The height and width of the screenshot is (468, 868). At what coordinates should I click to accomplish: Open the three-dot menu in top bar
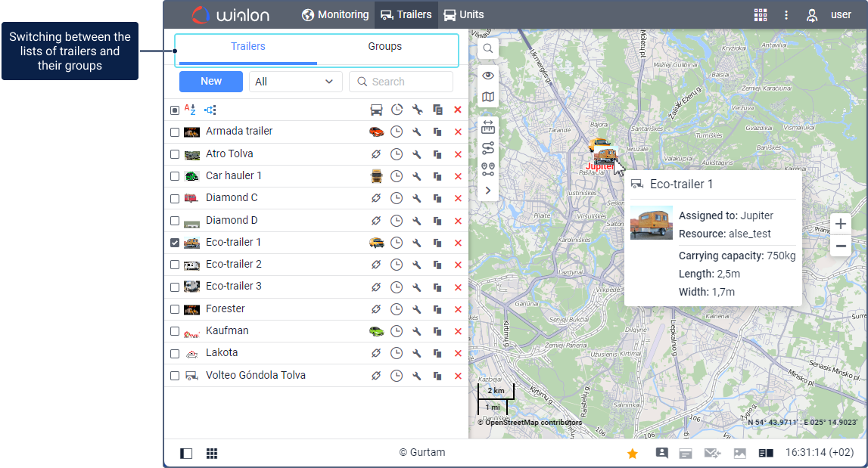click(786, 15)
